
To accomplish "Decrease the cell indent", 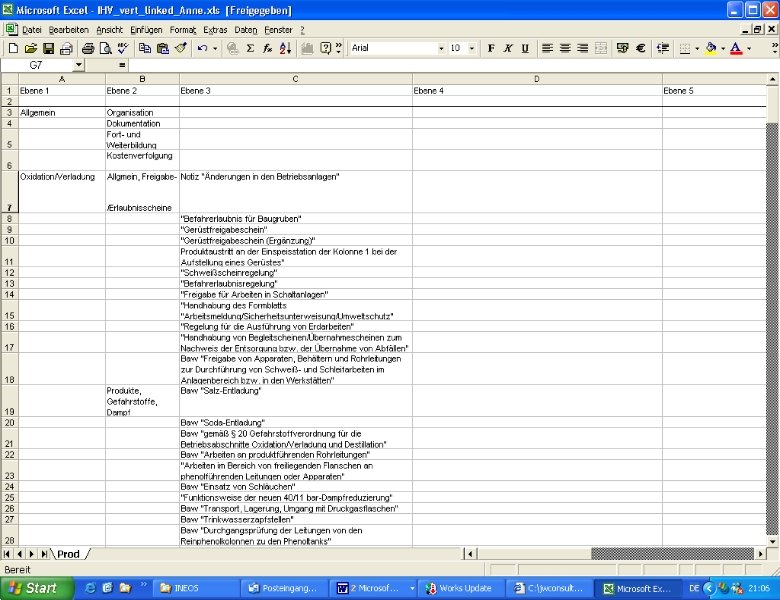I will tap(663, 48).
